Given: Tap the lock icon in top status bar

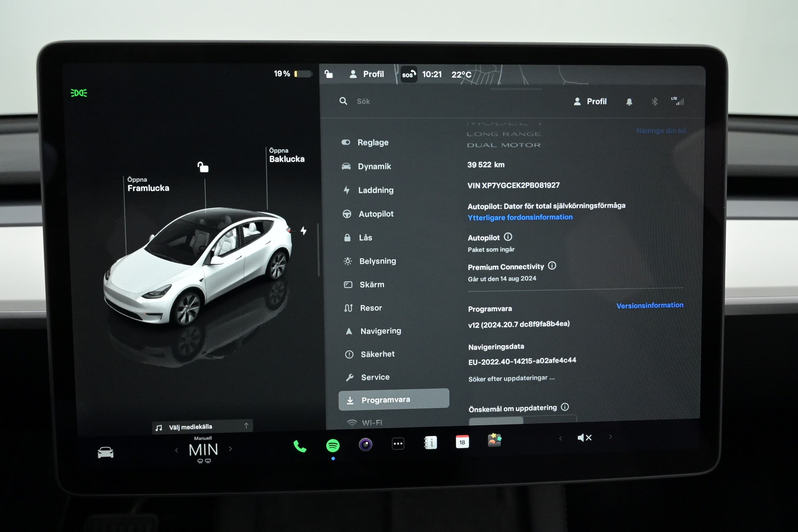Looking at the screenshot, I should tap(328, 74).
